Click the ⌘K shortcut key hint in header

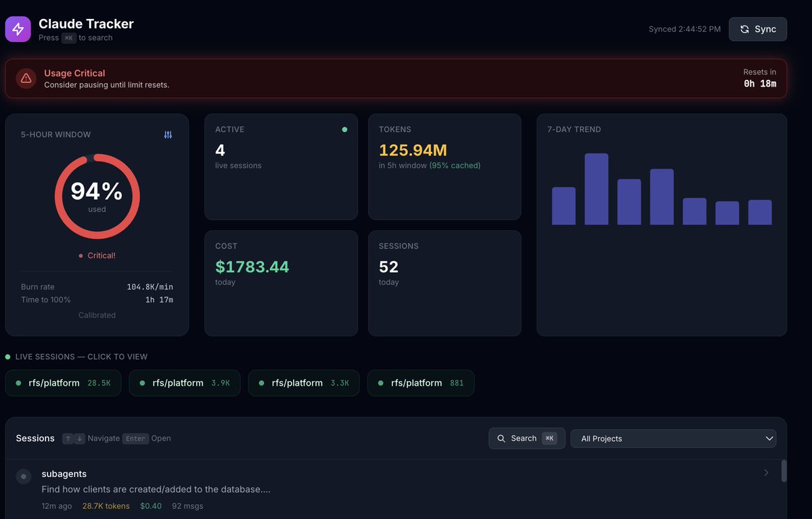point(69,38)
